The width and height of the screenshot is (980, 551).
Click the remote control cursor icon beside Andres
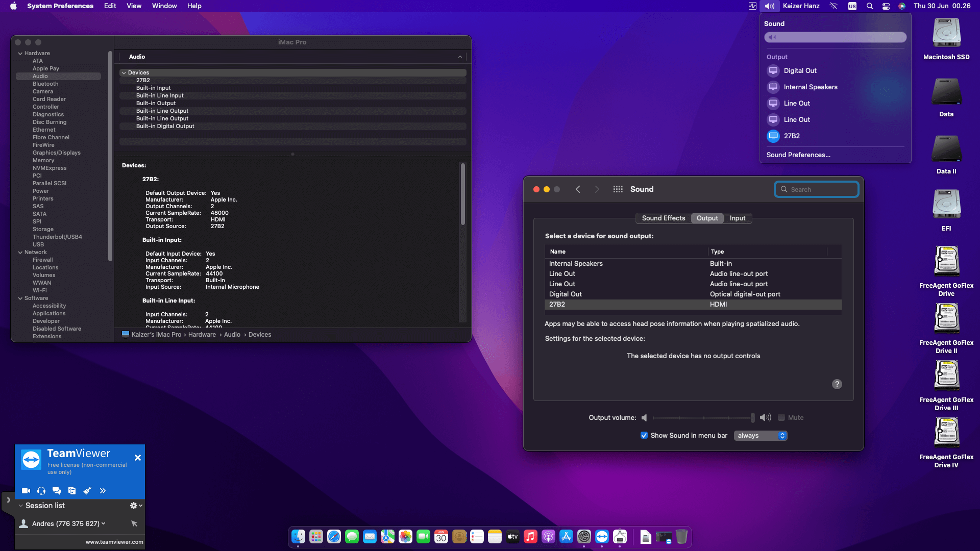(x=134, y=523)
